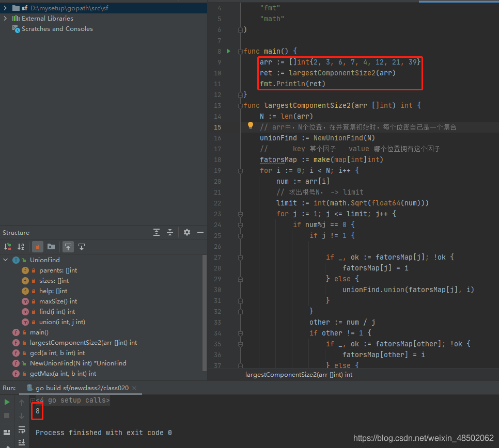Image resolution: width=499 pixels, height=448 pixels.
Task: Select go build sf/newclass2/class020 tab
Action: click(x=82, y=388)
